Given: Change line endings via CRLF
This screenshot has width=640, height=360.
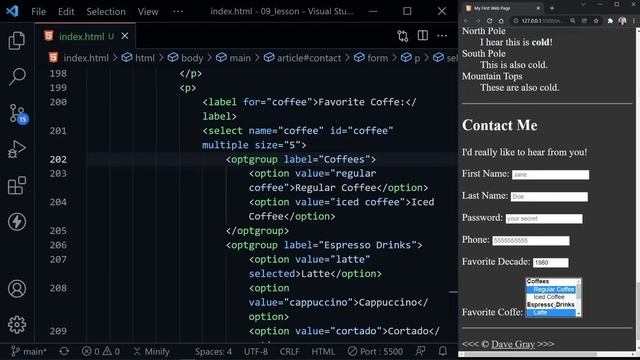Looking at the screenshot, I should pyautogui.click(x=289, y=351).
